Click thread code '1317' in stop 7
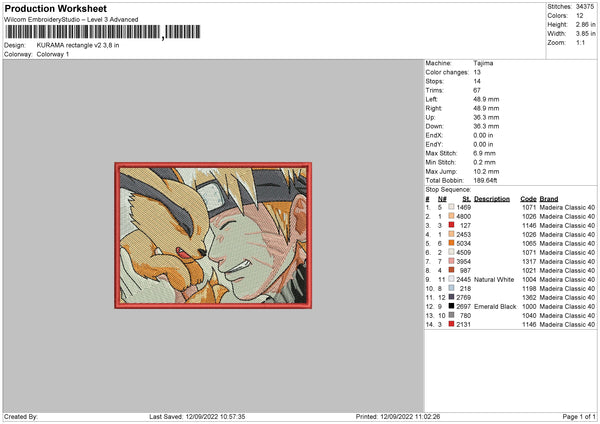This screenshot has width=600, height=424. [x=529, y=261]
